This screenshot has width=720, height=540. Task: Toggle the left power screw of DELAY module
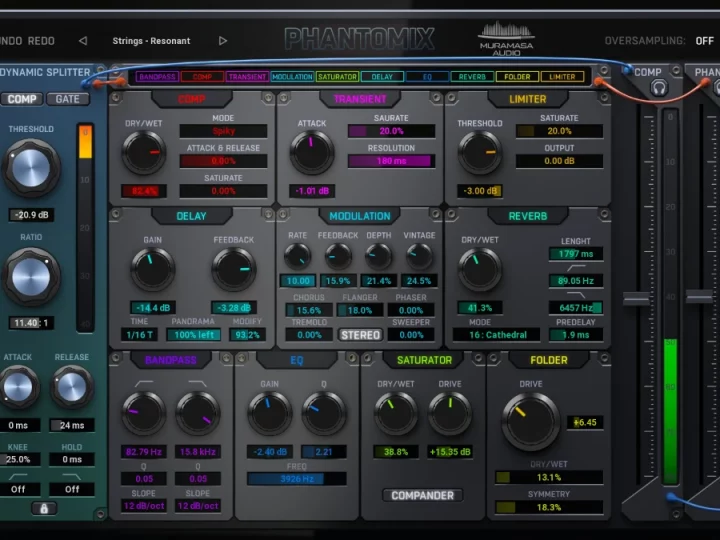[x=116, y=214]
